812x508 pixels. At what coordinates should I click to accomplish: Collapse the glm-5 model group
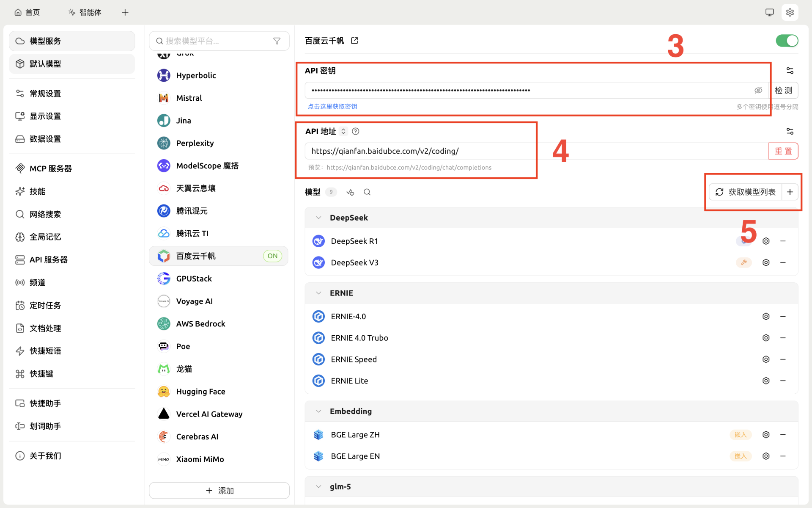[318, 487]
